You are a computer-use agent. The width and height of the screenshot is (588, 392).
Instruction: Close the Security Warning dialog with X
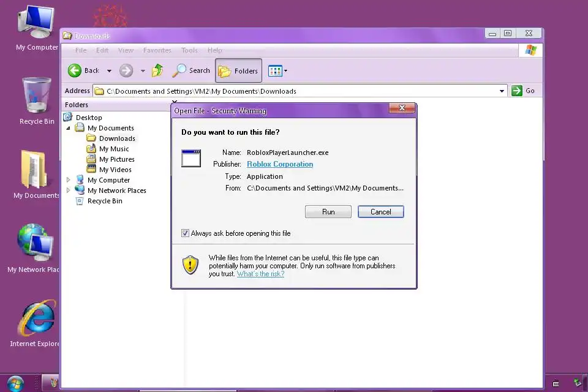[x=402, y=108]
